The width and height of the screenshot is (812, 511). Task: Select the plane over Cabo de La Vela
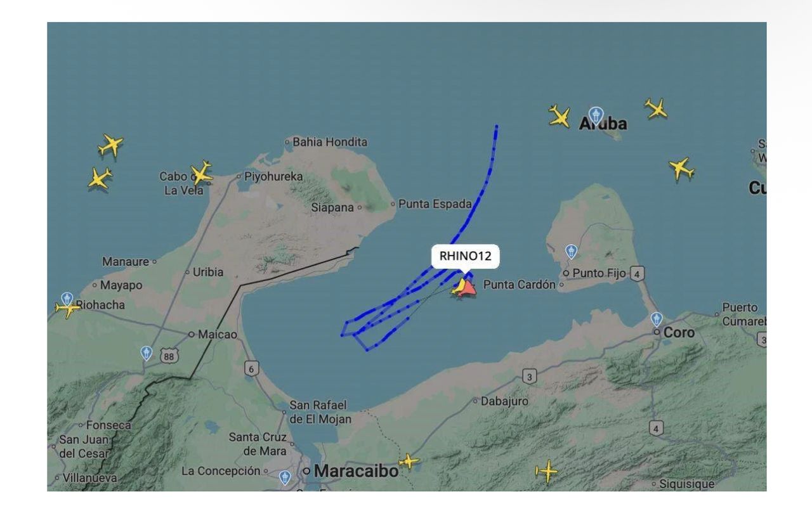point(201,173)
